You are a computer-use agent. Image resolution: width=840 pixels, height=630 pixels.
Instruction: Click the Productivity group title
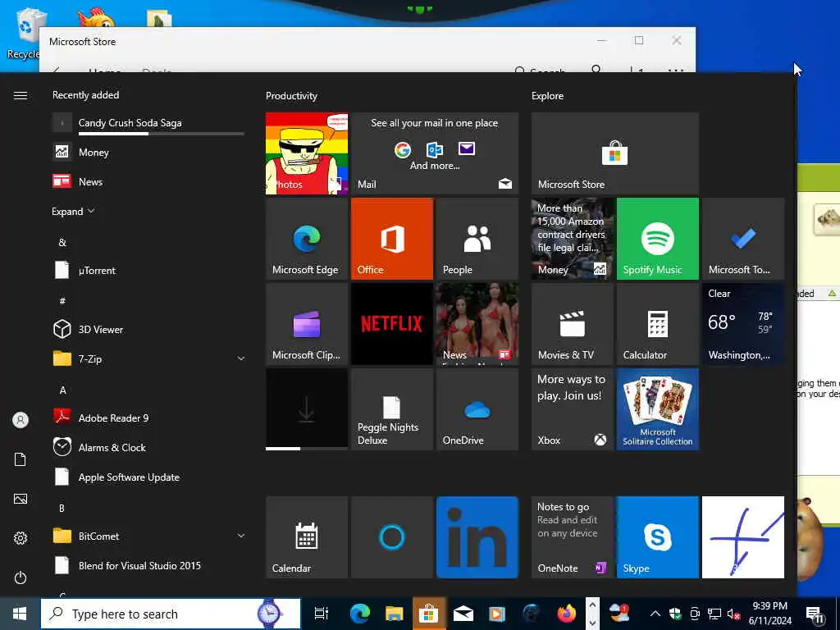point(291,96)
